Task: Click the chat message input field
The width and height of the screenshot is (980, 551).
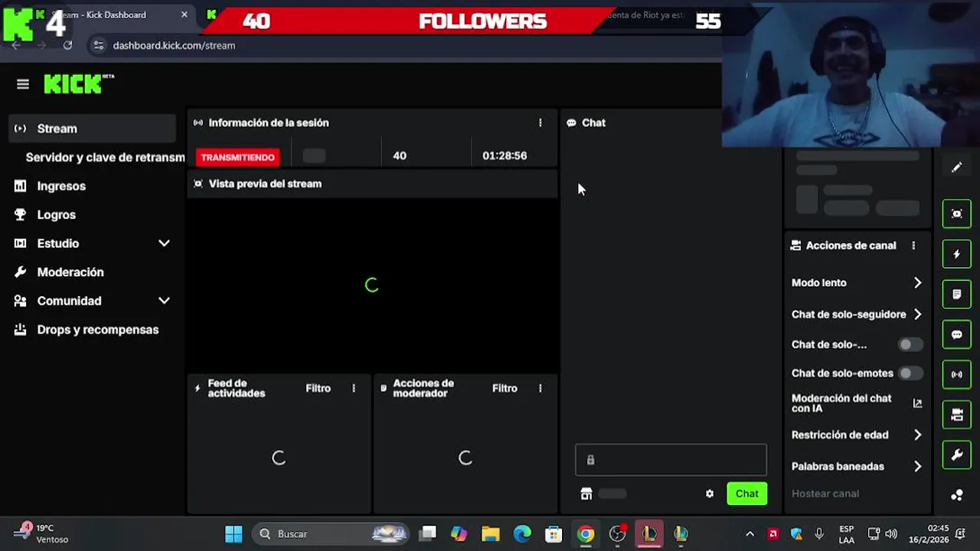Action: [671, 459]
